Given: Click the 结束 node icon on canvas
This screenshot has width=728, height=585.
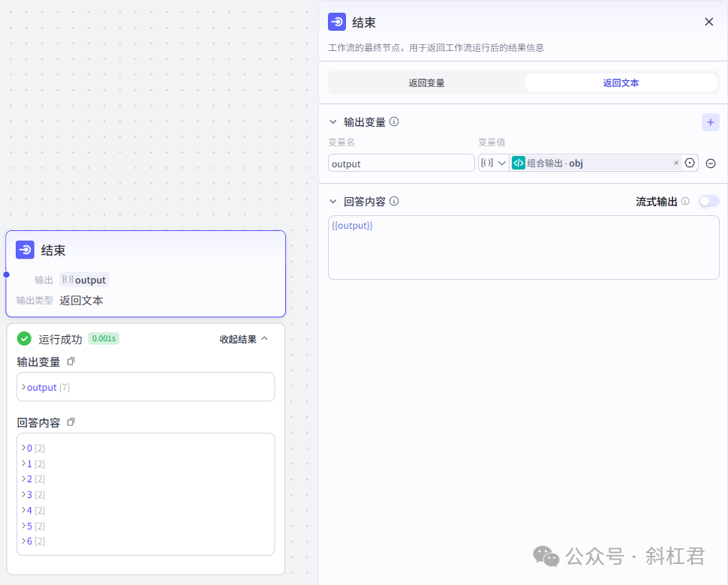Looking at the screenshot, I should click(x=25, y=250).
